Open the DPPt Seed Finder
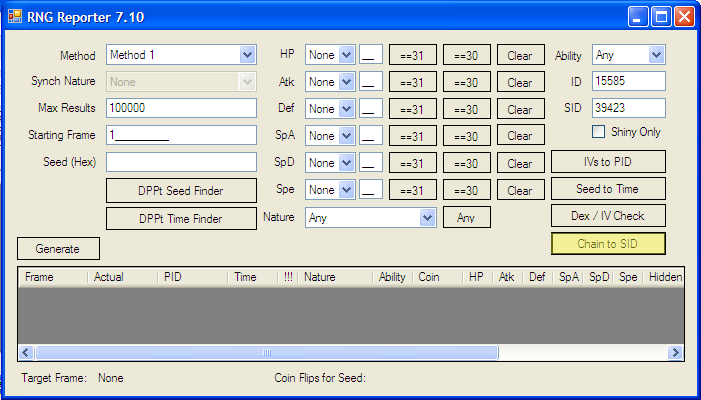Image resolution: width=701 pixels, height=400 pixels. [x=181, y=190]
